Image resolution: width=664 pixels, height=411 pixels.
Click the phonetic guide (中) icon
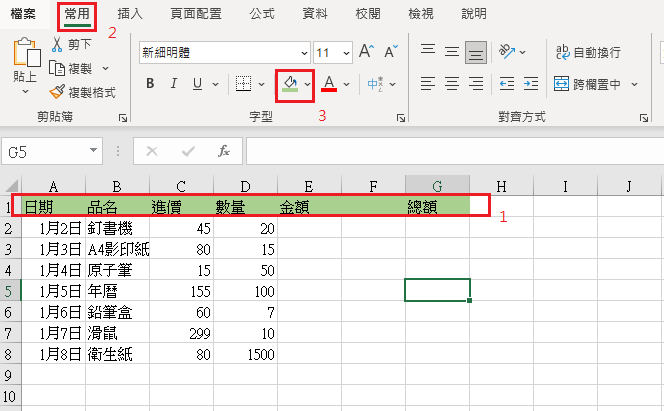(x=375, y=84)
